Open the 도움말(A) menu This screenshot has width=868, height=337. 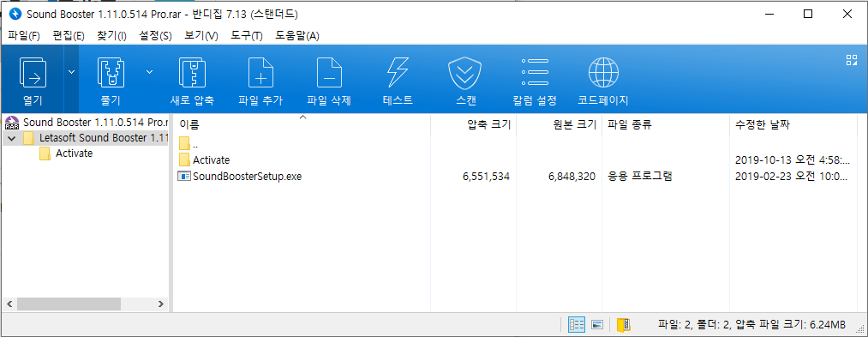pyautogui.click(x=296, y=36)
